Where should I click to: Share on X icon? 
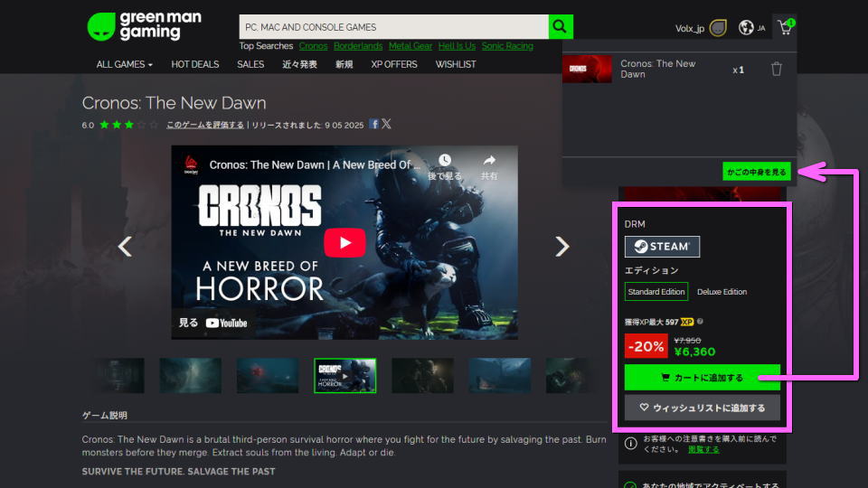(386, 124)
